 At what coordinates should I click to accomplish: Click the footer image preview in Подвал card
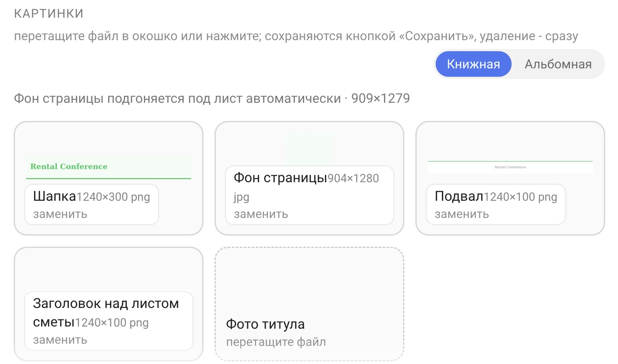(x=510, y=167)
